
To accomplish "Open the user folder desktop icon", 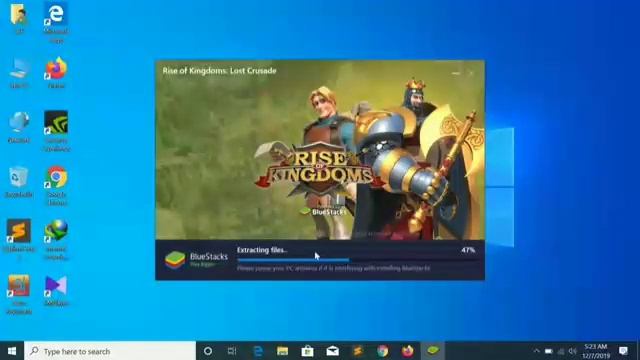I will [19, 18].
